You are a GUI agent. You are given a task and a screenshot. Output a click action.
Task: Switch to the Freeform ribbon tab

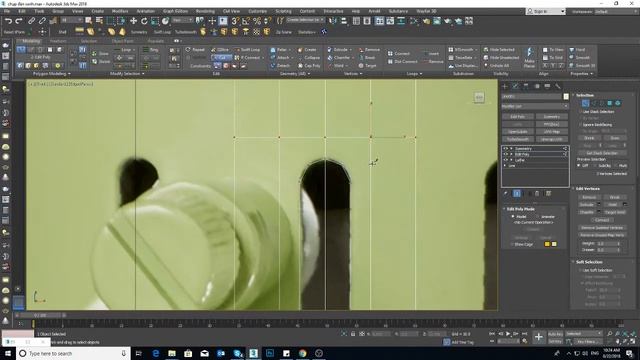pos(58,41)
